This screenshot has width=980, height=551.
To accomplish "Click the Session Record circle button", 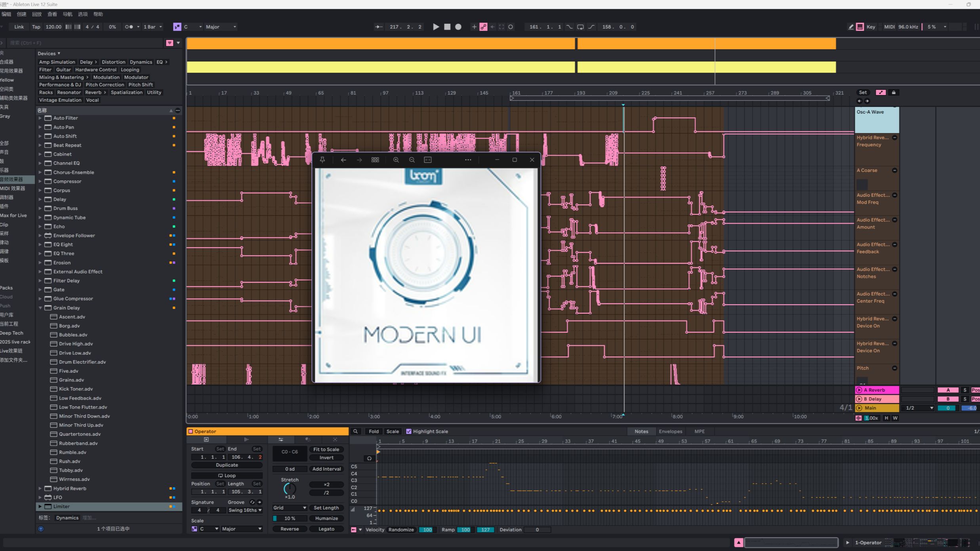I will pyautogui.click(x=511, y=27).
